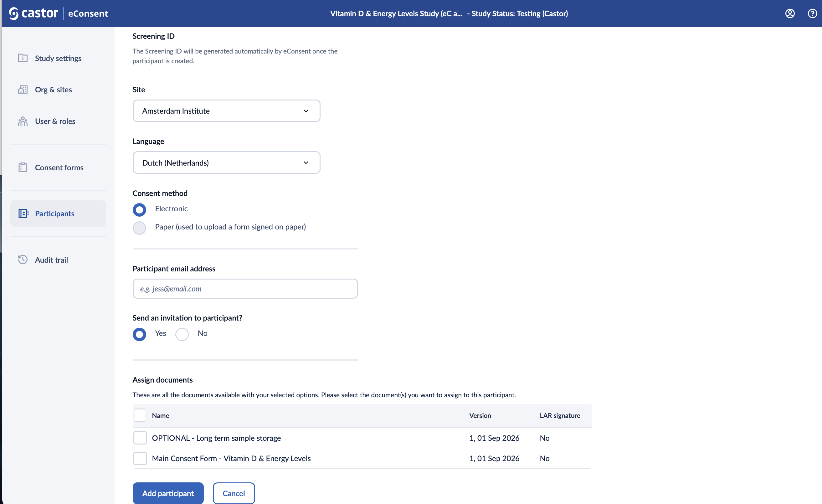Click the Consent forms clipboard icon
This screenshot has width=822, height=504.
tap(23, 167)
